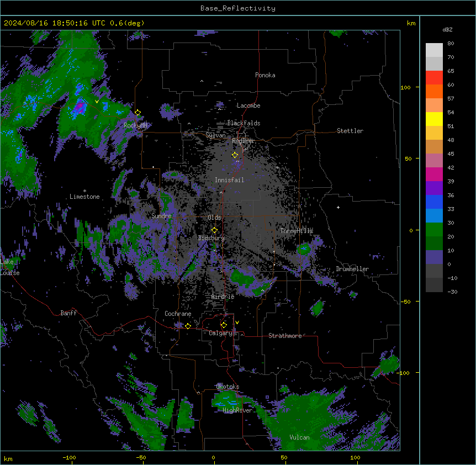Click the magenta 42 dBZ legend swatch
476x465 pixels.
point(434,174)
